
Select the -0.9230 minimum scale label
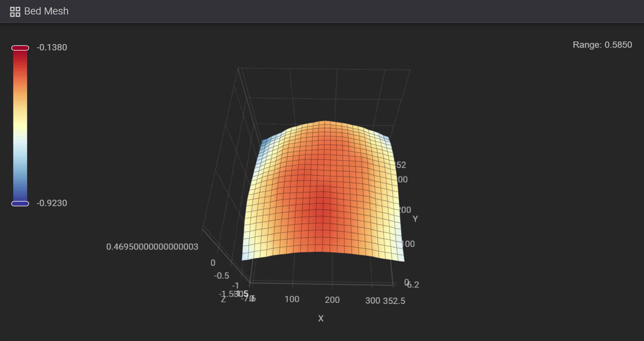(x=52, y=203)
